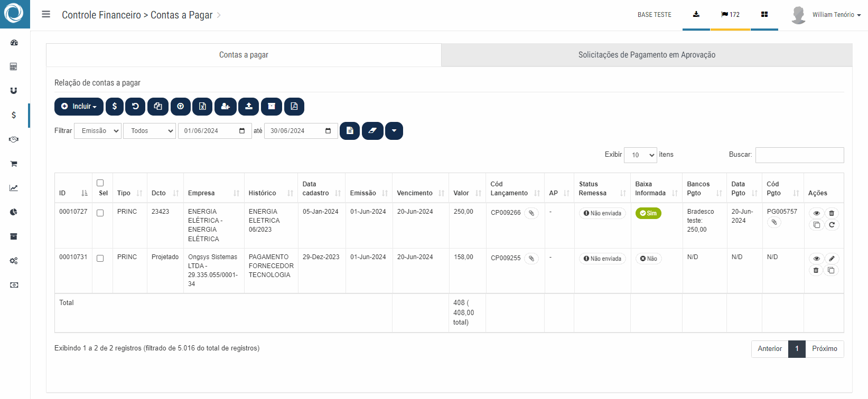The image size is (868, 399).
Task: Open the grid apps icon in header
Action: tap(764, 14)
